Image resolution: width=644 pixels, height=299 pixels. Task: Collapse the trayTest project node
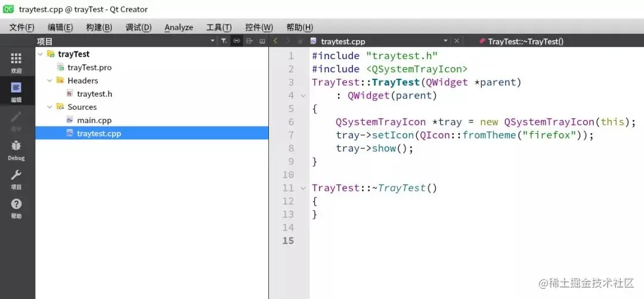coord(41,54)
